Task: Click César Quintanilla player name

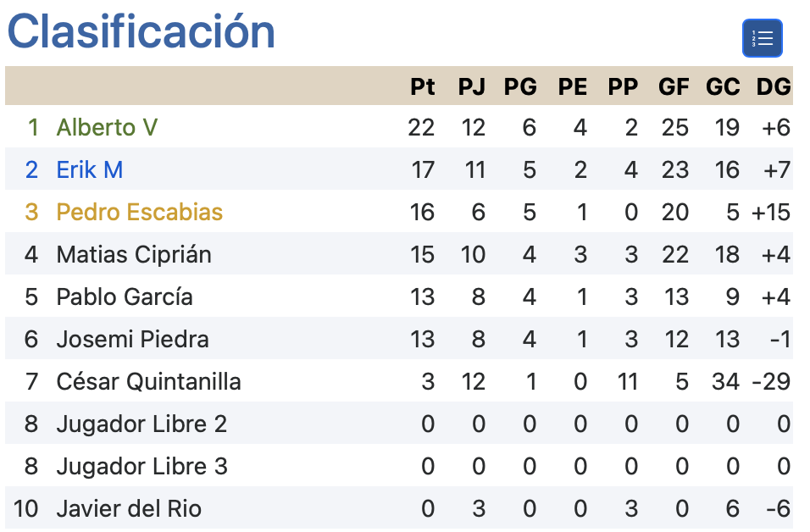Action: [x=149, y=382]
